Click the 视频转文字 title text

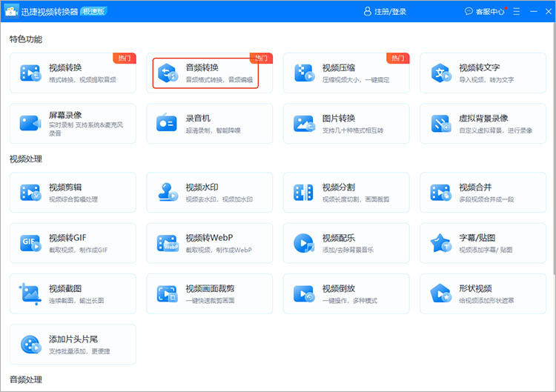click(x=480, y=67)
